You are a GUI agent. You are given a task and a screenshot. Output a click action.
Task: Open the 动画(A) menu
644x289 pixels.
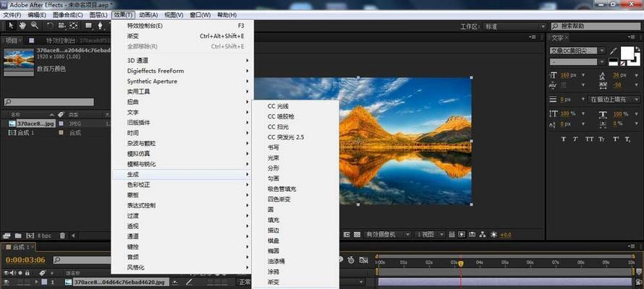point(148,14)
